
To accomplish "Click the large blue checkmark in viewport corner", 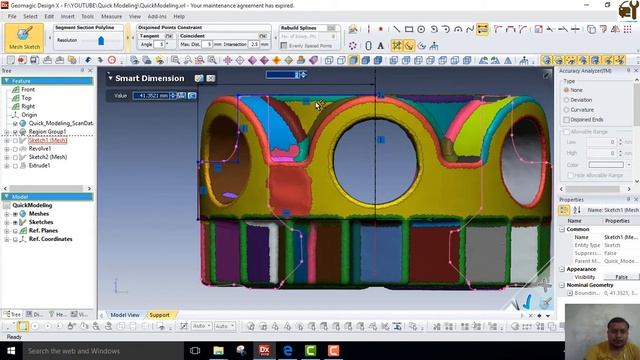I will 527,302.
